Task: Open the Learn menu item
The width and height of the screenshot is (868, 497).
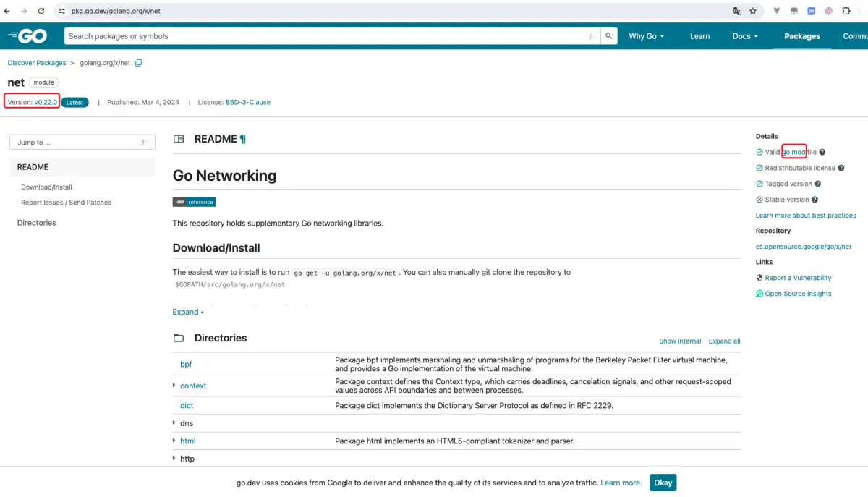Action: [699, 36]
